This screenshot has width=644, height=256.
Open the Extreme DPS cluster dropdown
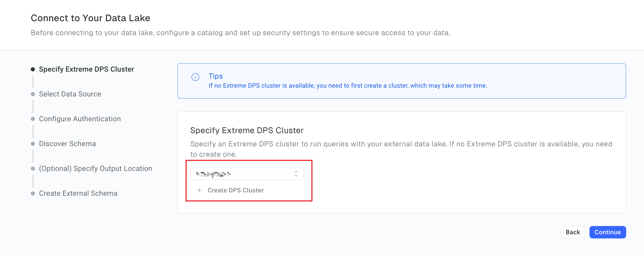pyautogui.click(x=247, y=174)
